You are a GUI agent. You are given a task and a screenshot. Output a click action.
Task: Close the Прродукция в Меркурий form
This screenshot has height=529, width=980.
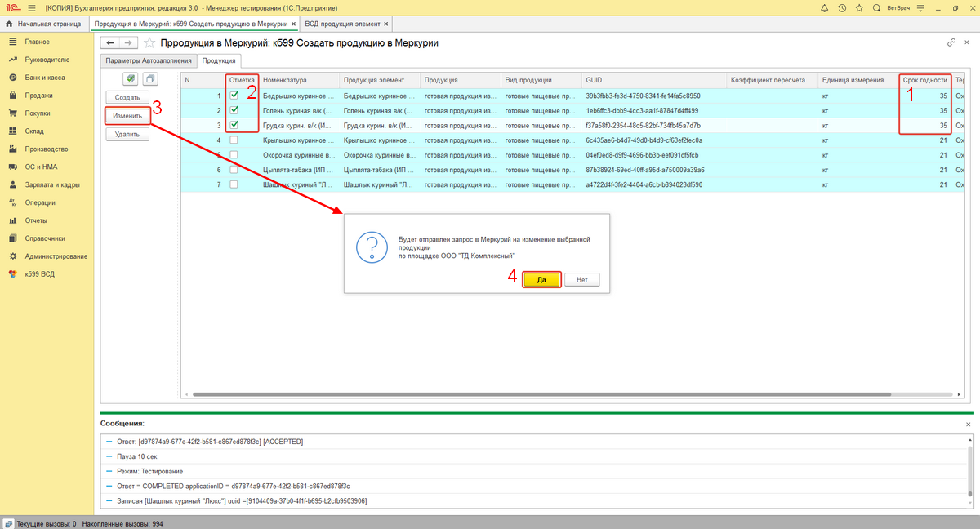[968, 42]
